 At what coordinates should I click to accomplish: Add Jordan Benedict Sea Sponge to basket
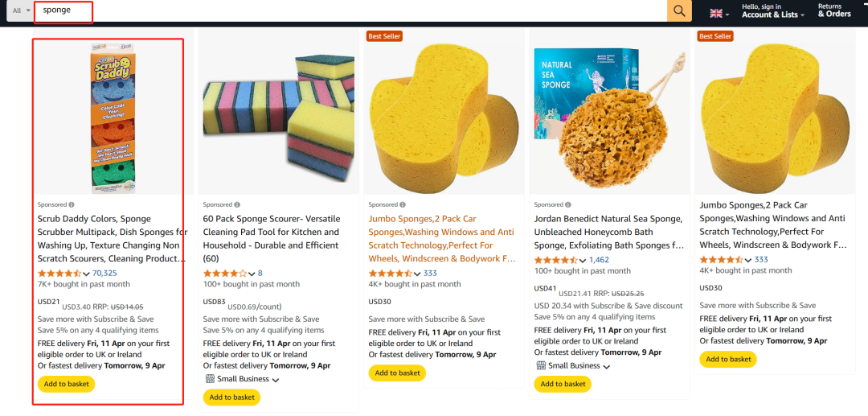[563, 384]
